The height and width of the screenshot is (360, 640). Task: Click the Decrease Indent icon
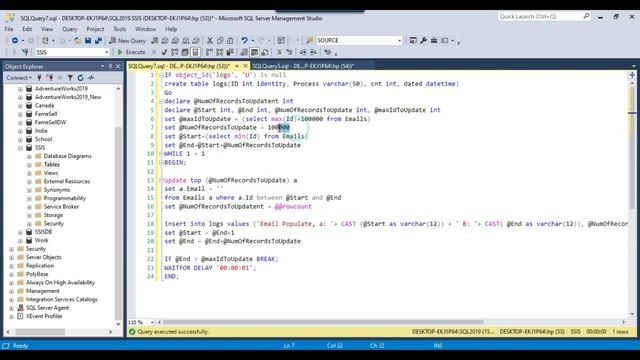(x=303, y=52)
